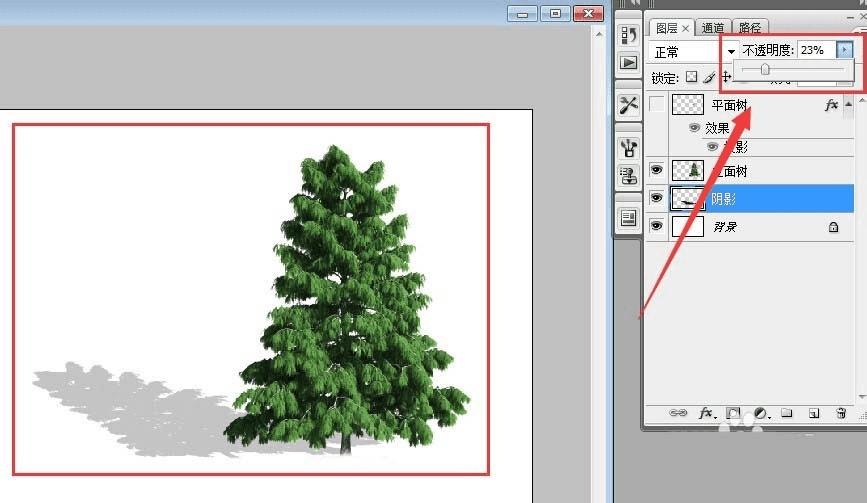
Task: Open the Clone Source stamp icon
Action: pyautogui.click(x=628, y=176)
